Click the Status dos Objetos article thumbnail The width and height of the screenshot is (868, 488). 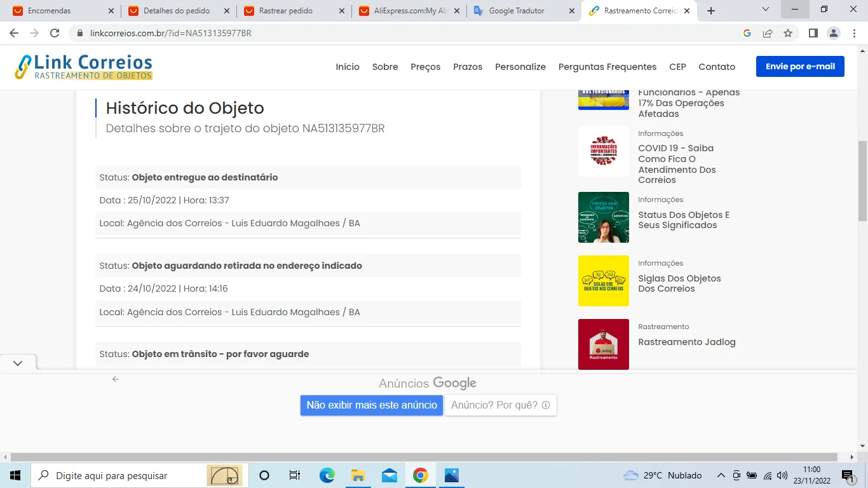tap(604, 217)
